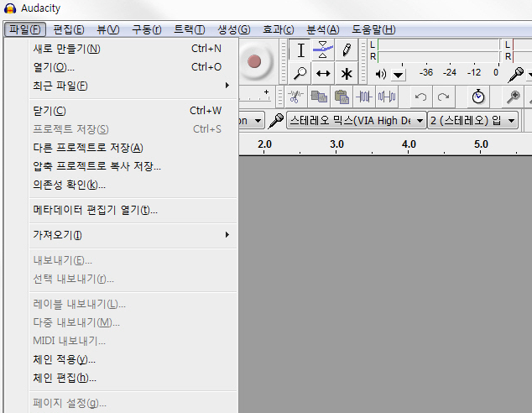Click the 4.0 mark on the timeline ruler
532x413 pixels.
pos(409,144)
